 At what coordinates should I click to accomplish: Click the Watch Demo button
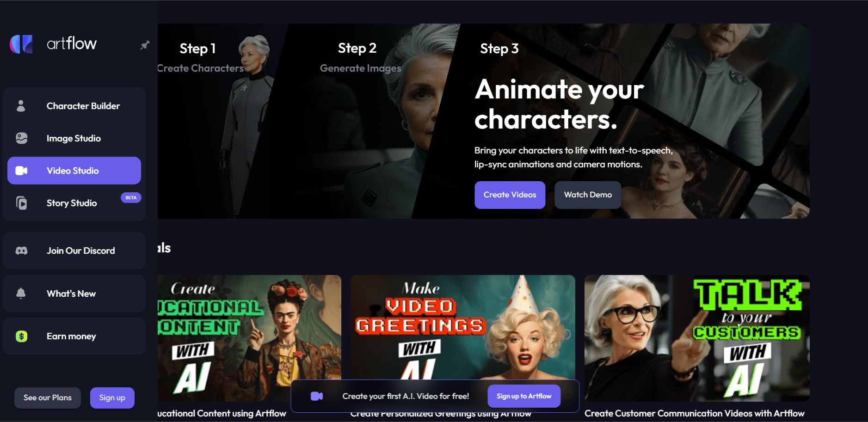588,195
